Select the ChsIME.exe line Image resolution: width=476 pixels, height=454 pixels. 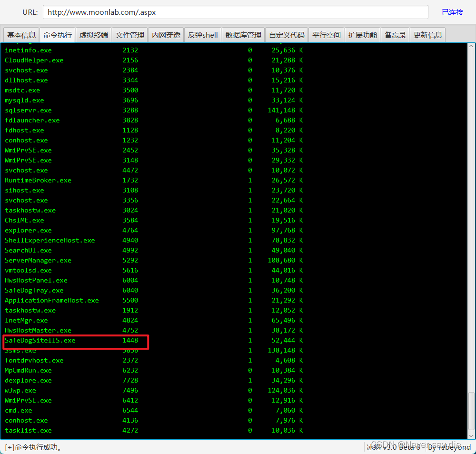pyautogui.click(x=154, y=220)
